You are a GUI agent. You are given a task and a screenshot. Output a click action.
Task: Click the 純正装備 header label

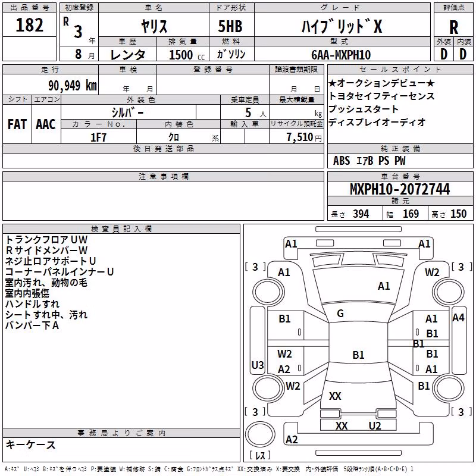400,148
